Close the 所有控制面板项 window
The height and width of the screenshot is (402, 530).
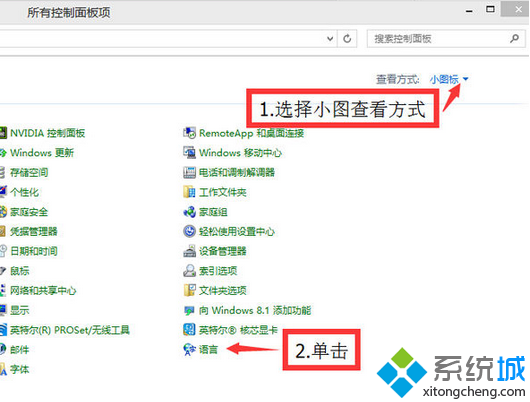tap(515, 9)
